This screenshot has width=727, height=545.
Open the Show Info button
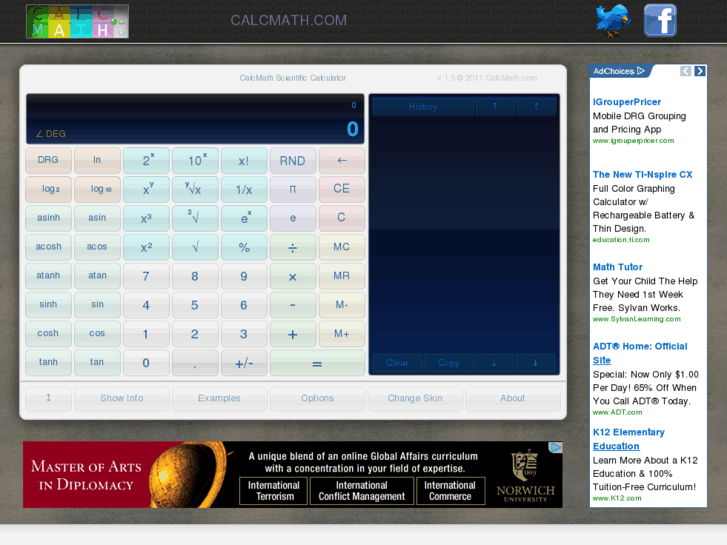pyautogui.click(x=121, y=398)
